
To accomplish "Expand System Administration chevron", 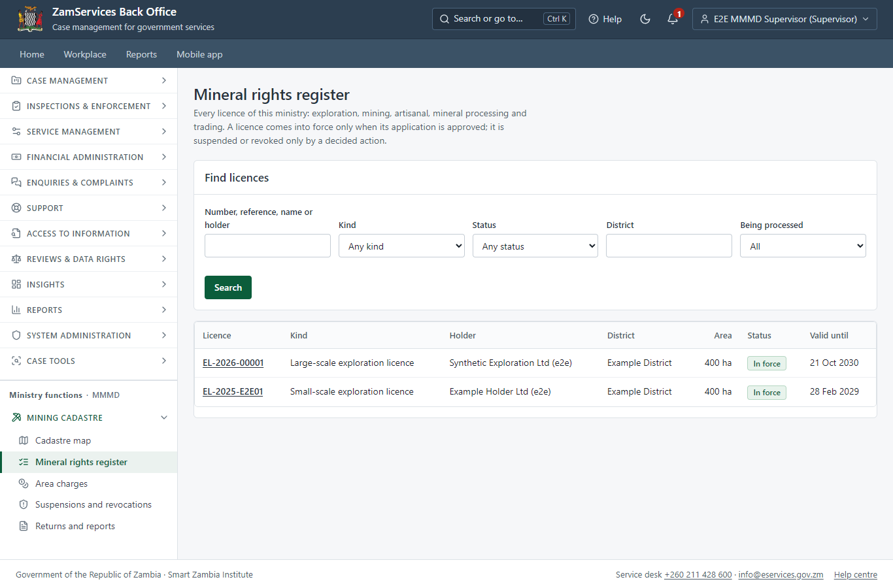I will click(x=164, y=335).
